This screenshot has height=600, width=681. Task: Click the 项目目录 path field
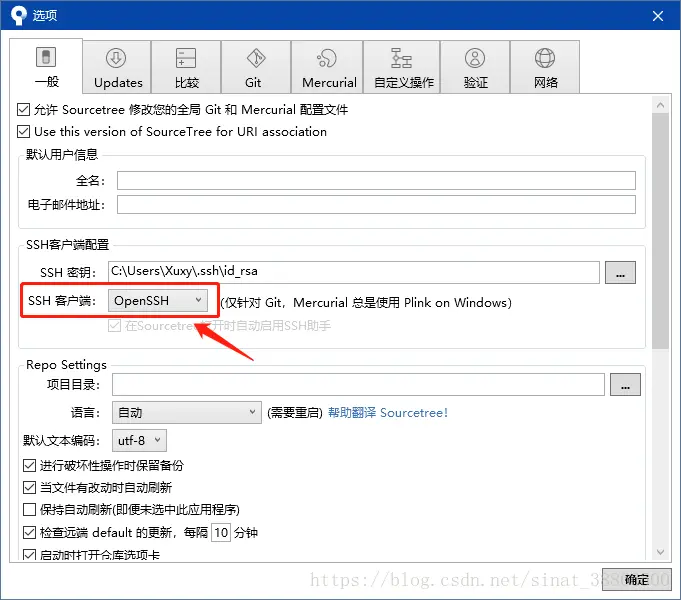tap(358, 385)
